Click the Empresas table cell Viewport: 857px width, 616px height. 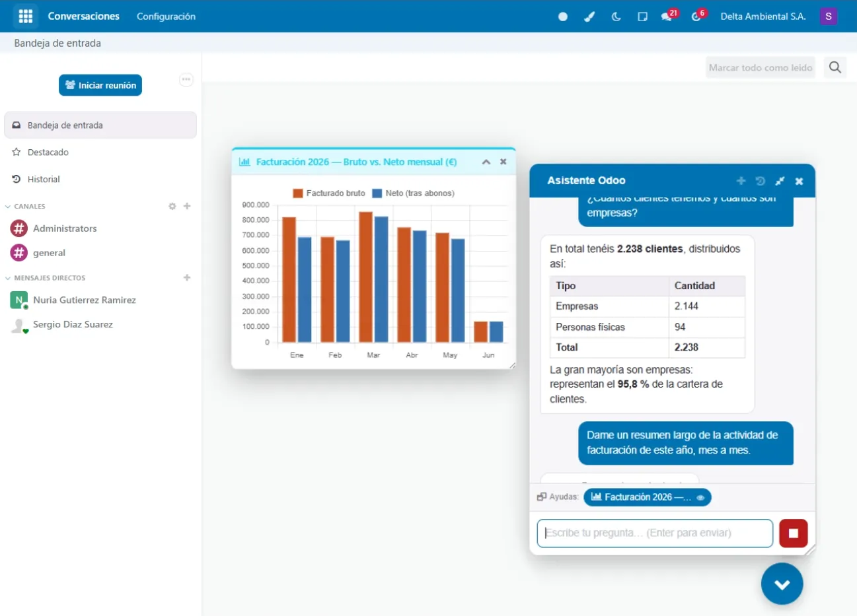609,306
